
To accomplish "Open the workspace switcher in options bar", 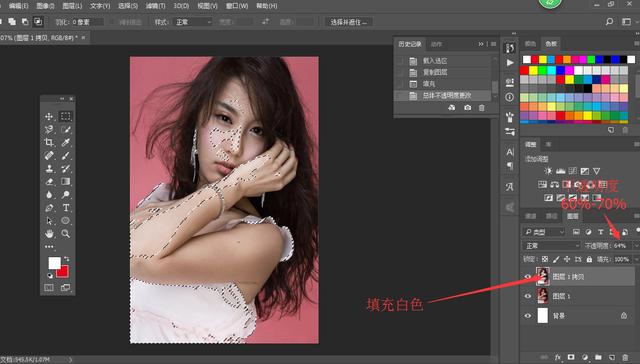I will 627,22.
